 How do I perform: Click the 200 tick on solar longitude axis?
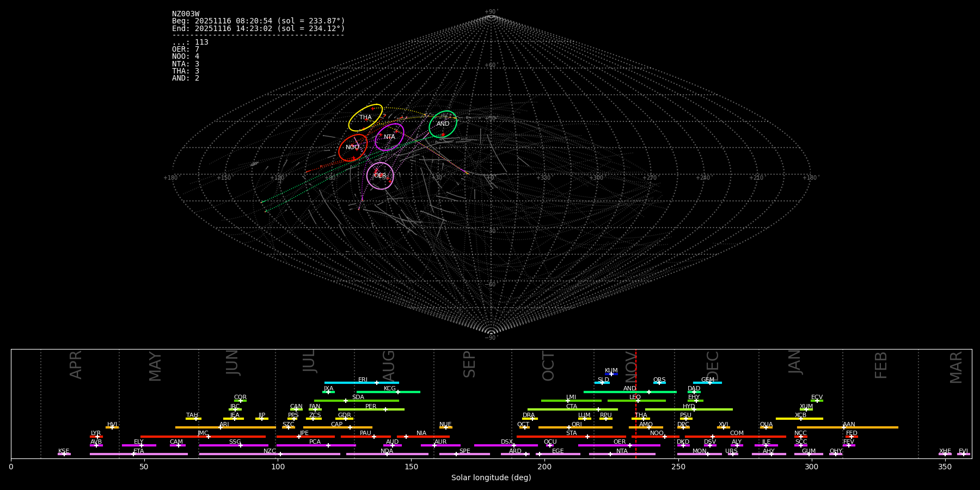coord(544,467)
